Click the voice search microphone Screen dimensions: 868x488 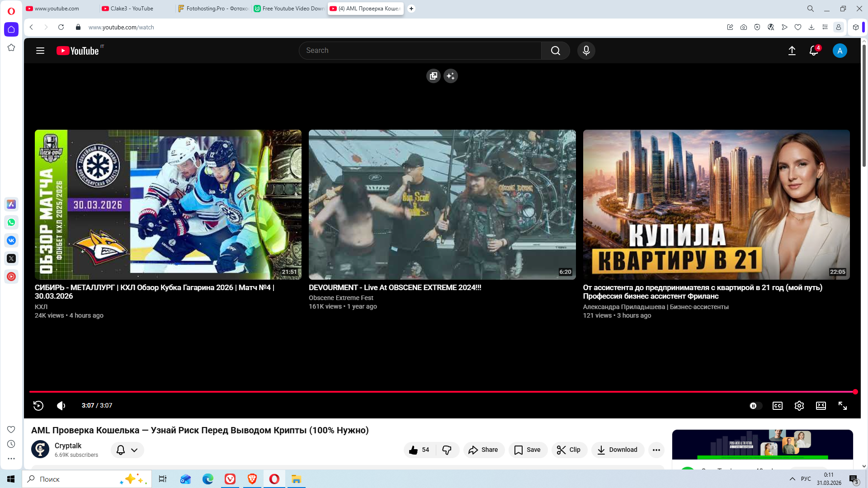coord(586,51)
